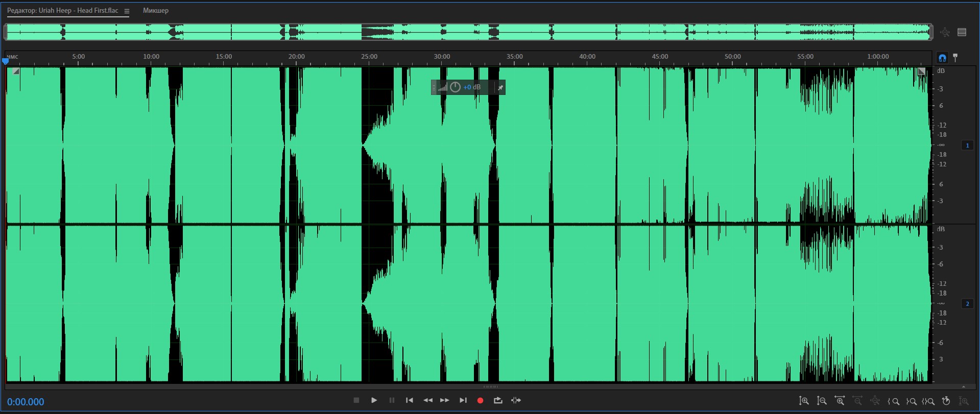
Task: Select the Редактор Uriah Heep - Head First.flac tab
Action: click(62, 11)
